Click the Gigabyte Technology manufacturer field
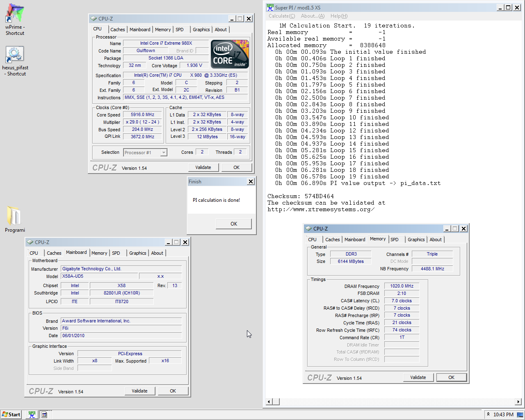 [121, 269]
